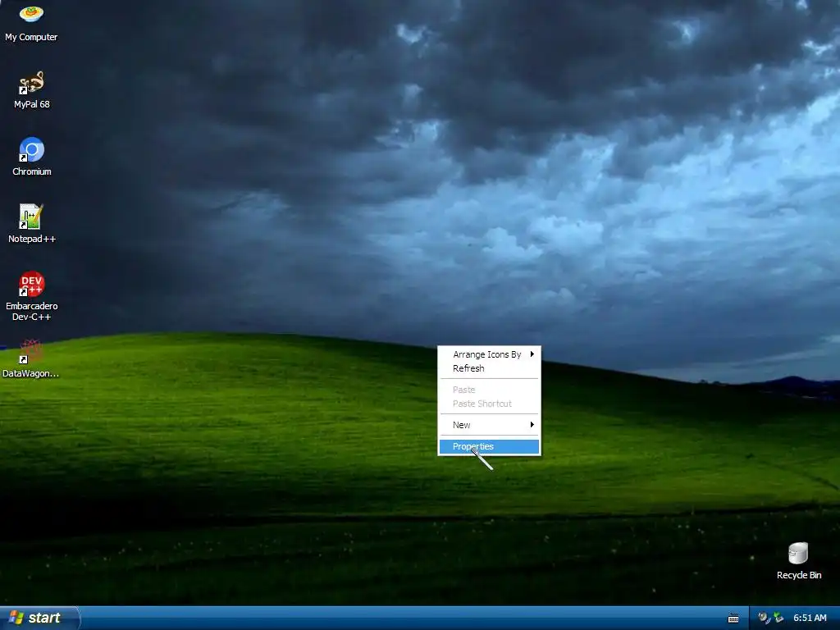Select the Embarcadero Dev-C++ shortcut
The height and width of the screenshot is (630, 840).
coord(32,296)
